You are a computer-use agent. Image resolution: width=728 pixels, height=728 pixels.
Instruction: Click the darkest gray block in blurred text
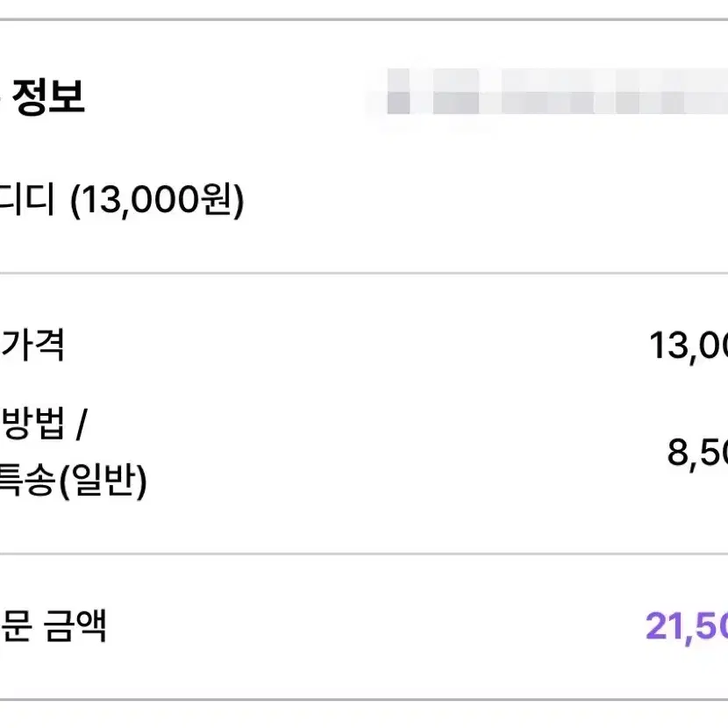pos(398,103)
